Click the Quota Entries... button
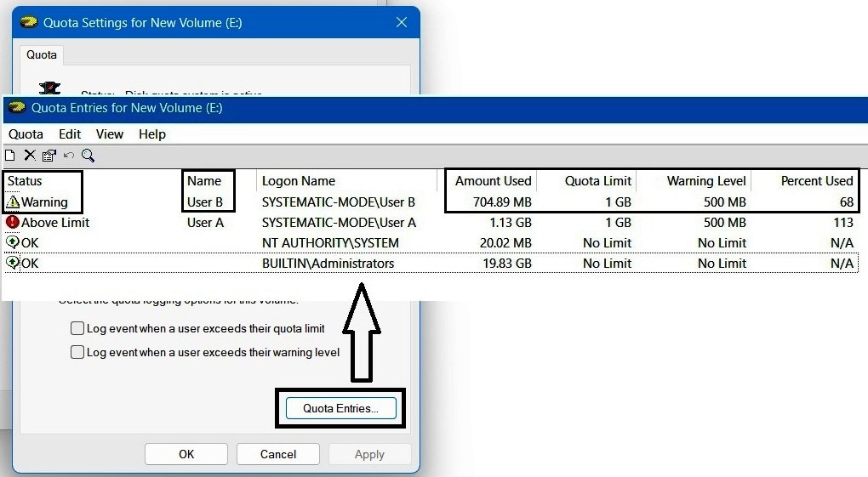This screenshot has width=868, height=477. (341, 408)
